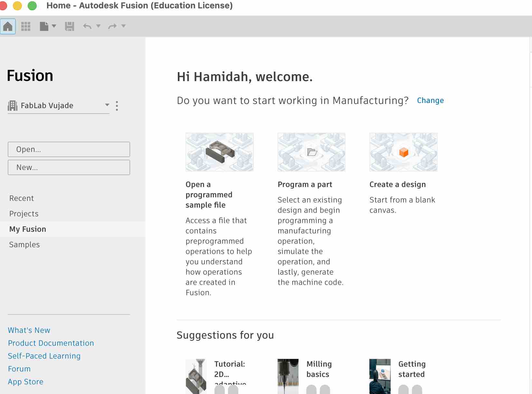Open the Create a design thumbnail

click(x=403, y=152)
